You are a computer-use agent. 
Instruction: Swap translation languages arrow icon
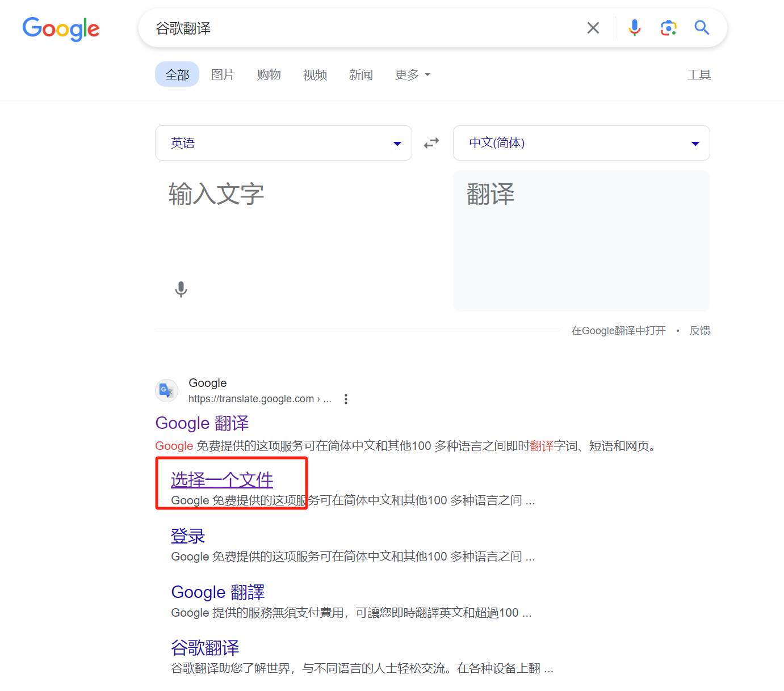pos(431,143)
